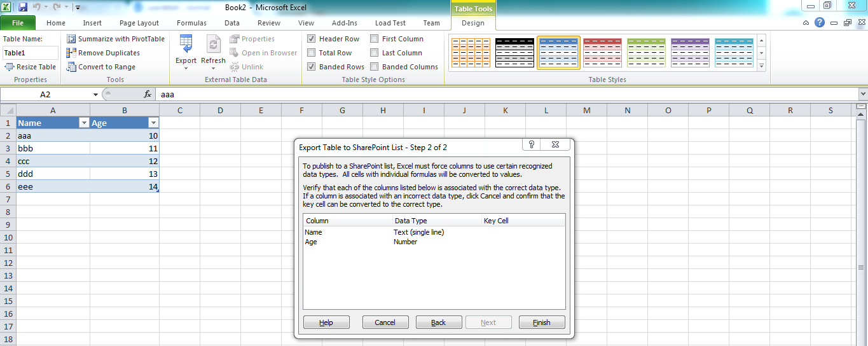Toggle the Header Row checkbox
Screen dimensions: 868x346
pyautogui.click(x=312, y=39)
